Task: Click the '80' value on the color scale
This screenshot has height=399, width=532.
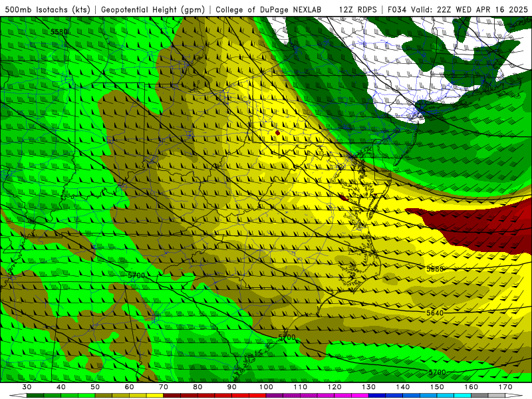Action: click(198, 387)
